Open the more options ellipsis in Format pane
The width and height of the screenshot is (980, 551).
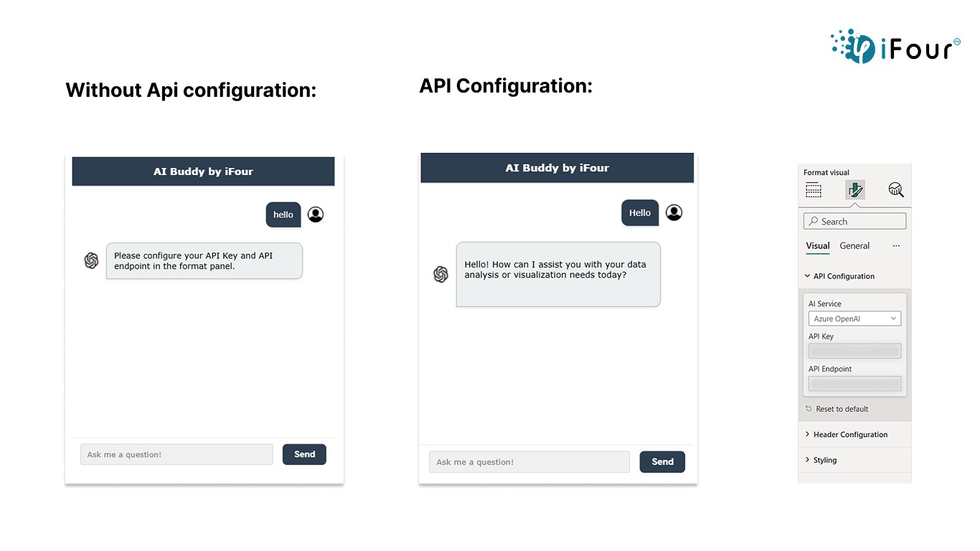[896, 246]
